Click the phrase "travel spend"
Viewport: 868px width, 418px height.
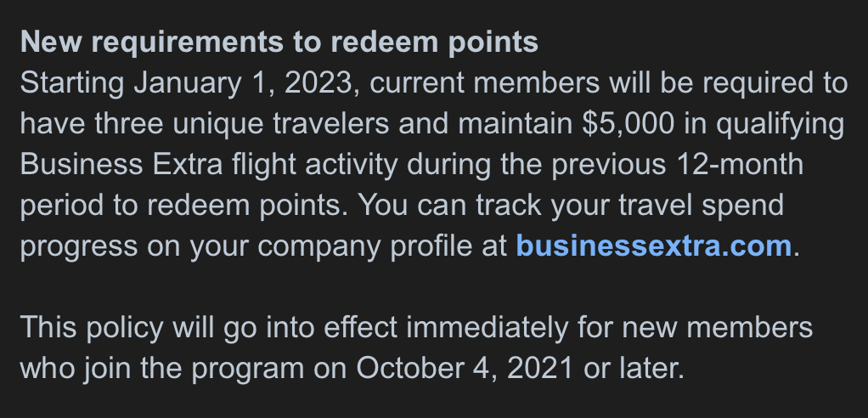pos(701,206)
